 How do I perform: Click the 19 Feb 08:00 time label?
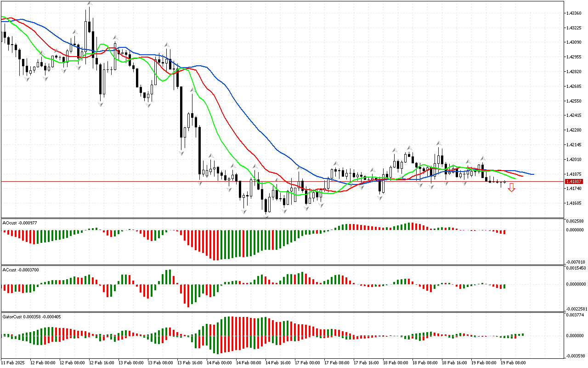tap(514, 363)
